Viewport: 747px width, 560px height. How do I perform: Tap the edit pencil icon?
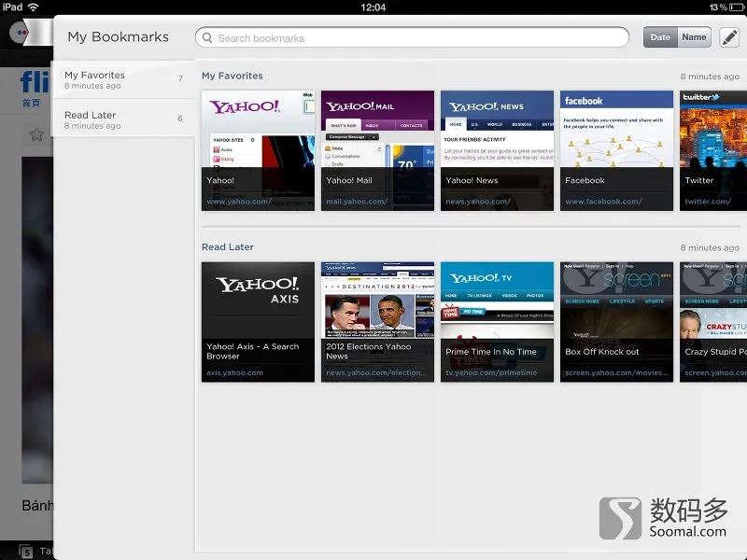pos(729,37)
